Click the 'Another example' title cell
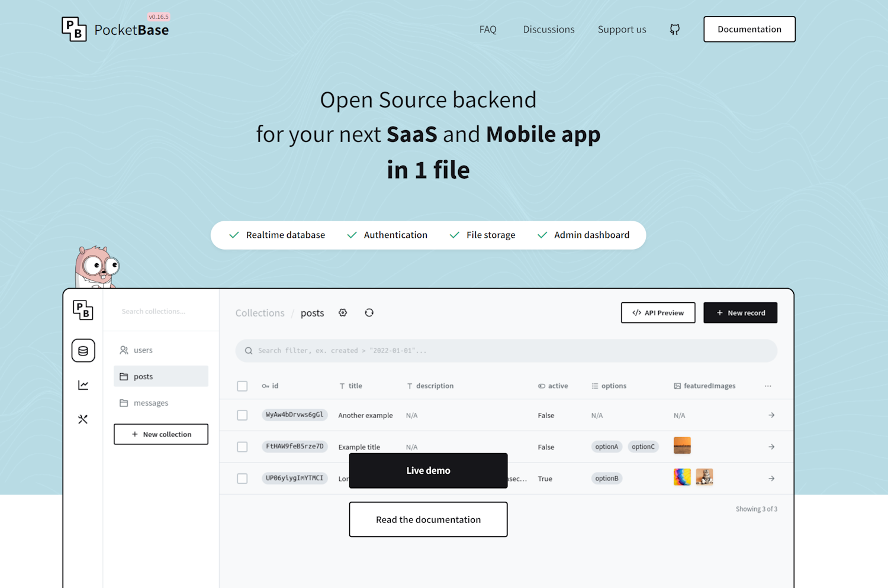 click(x=365, y=415)
